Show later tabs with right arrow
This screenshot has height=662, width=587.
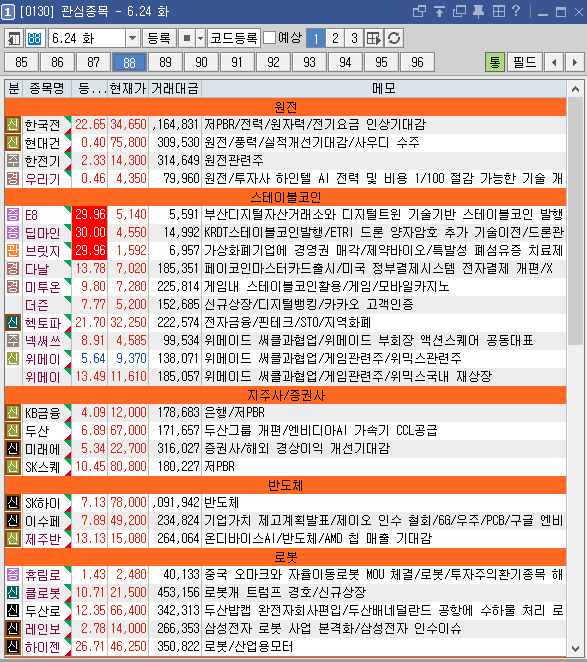coord(574,62)
